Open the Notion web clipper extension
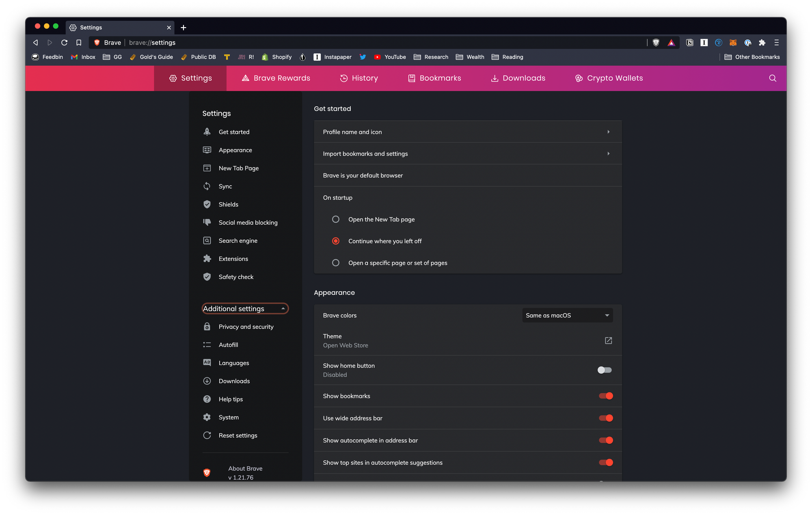Screen dimensions: 812x515 tap(689, 43)
